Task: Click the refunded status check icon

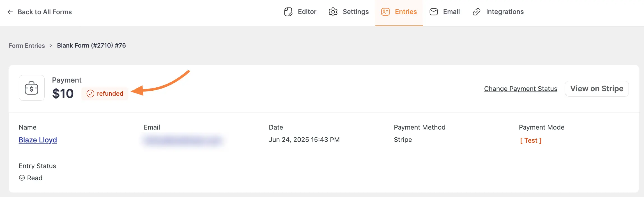Action: pyautogui.click(x=90, y=93)
